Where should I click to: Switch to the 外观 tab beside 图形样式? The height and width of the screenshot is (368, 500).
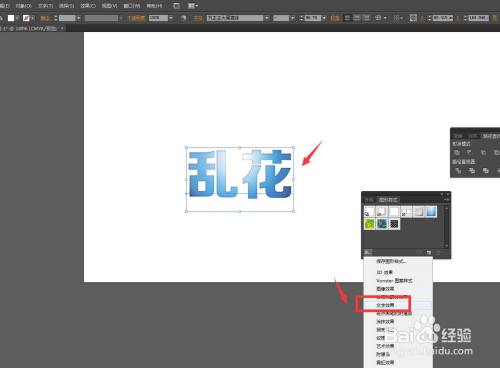[369, 200]
